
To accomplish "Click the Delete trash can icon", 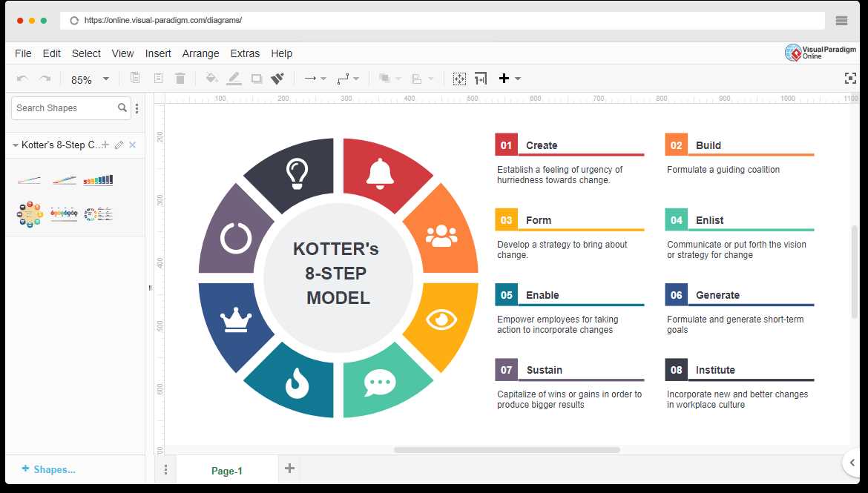I will coord(180,79).
